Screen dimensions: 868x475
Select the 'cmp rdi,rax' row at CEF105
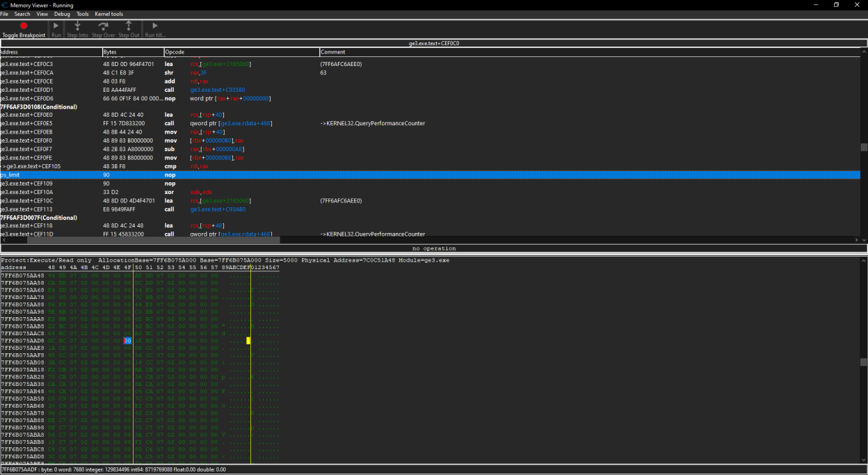(x=430, y=166)
